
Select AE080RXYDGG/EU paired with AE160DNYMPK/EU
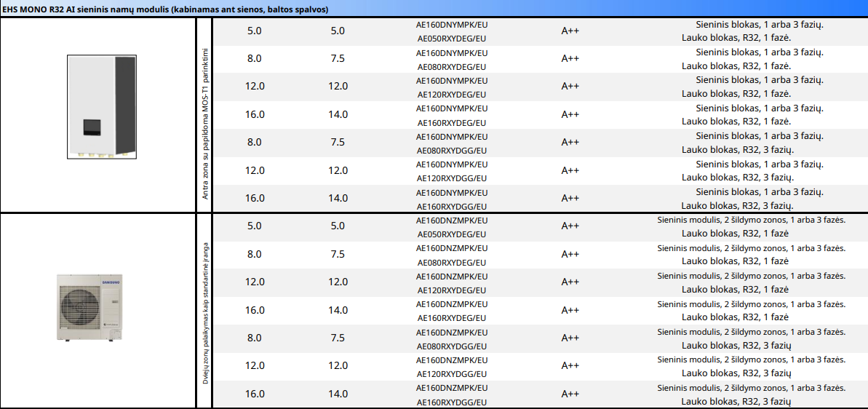coord(452,151)
